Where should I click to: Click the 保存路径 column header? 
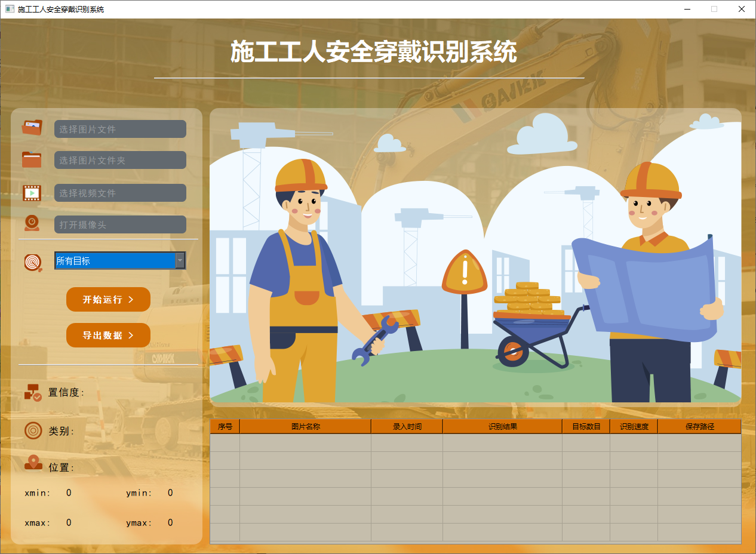(x=700, y=426)
